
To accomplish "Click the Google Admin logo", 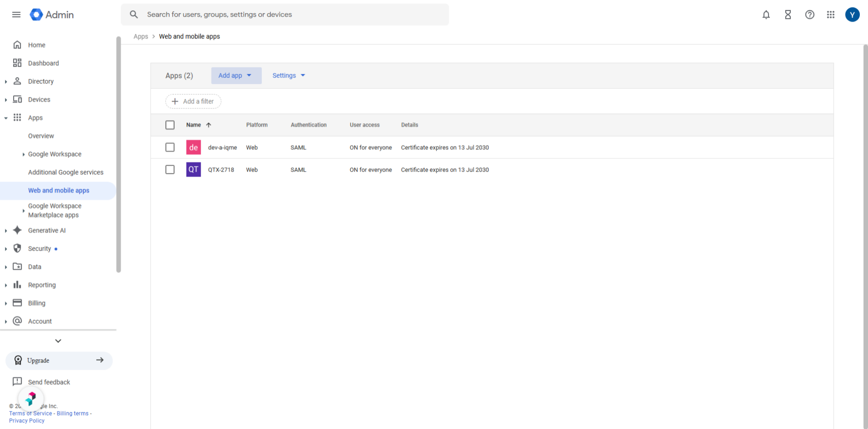I will 52,14.
